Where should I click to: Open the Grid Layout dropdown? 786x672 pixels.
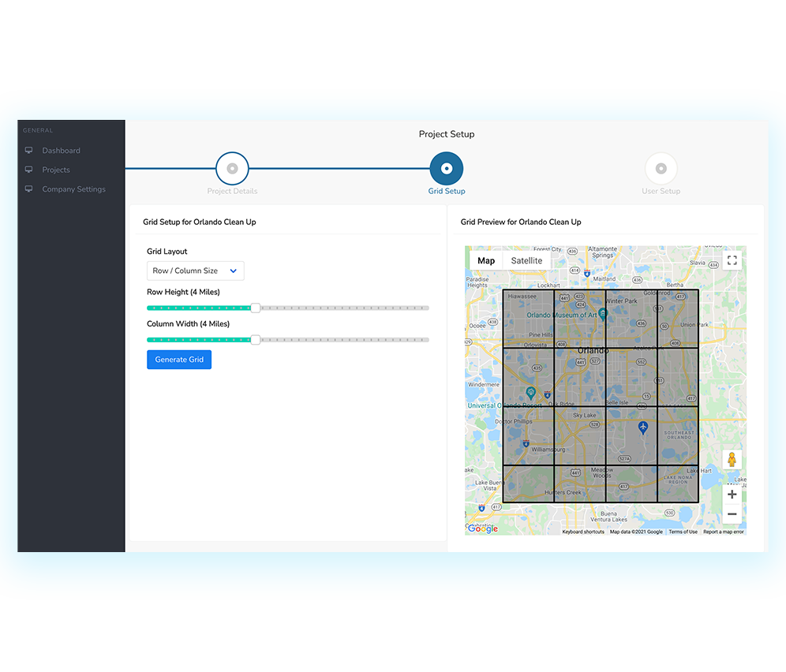pos(195,271)
